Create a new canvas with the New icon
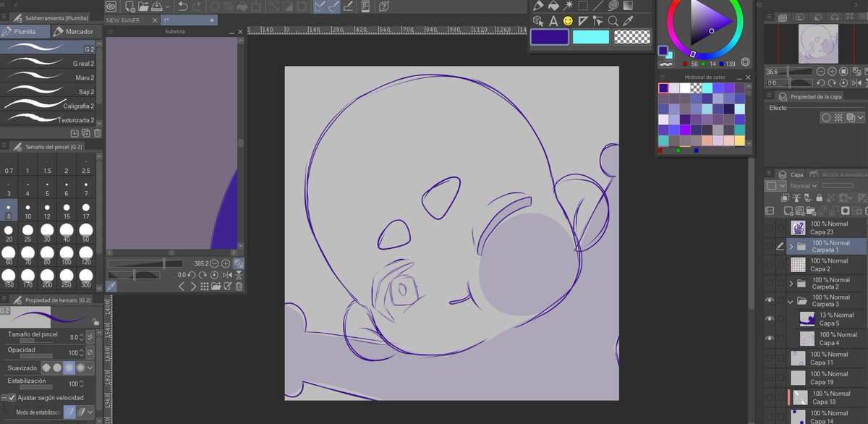The height and width of the screenshot is (424, 868). point(130,7)
